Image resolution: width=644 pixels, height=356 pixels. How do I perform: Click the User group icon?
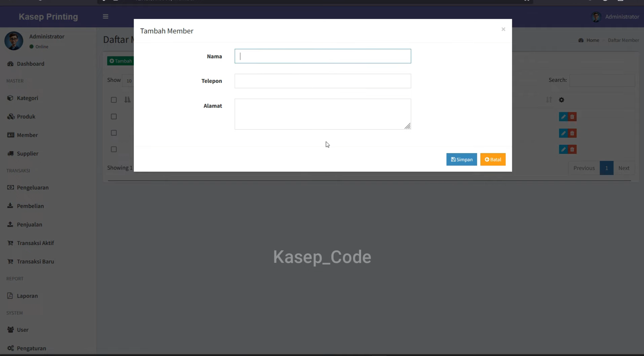point(10,330)
